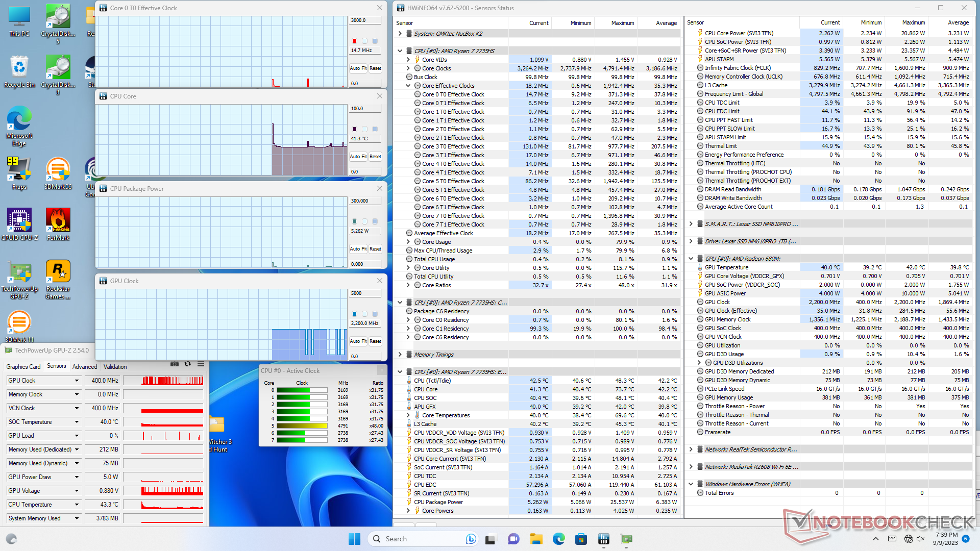Screen dimensions: 980x551
Task: Switch to the Graphics Card tab
Action: pyautogui.click(x=23, y=366)
